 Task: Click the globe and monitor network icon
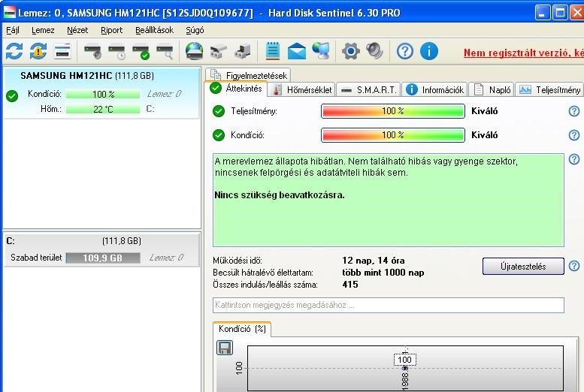[321, 51]
